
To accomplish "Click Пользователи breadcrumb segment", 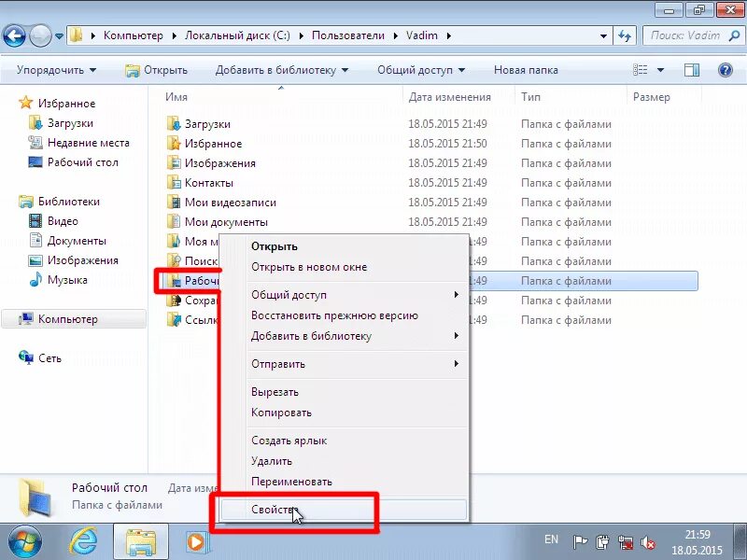I will pos(347,35).
